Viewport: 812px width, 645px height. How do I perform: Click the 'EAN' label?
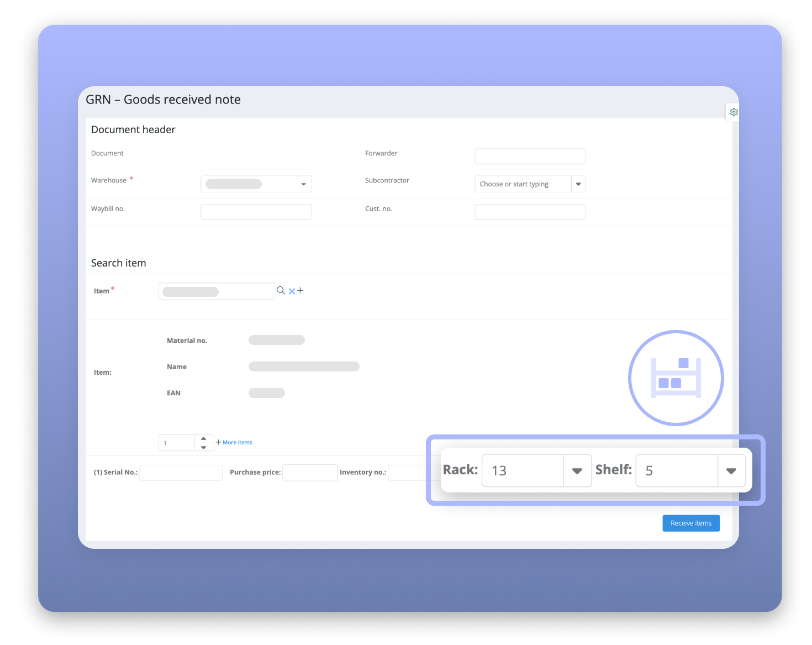tap(173, 393)
